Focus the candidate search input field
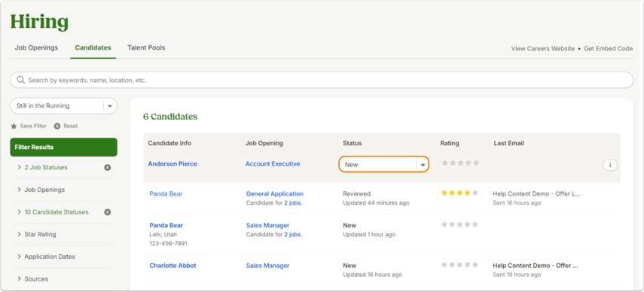 point(322,80)
